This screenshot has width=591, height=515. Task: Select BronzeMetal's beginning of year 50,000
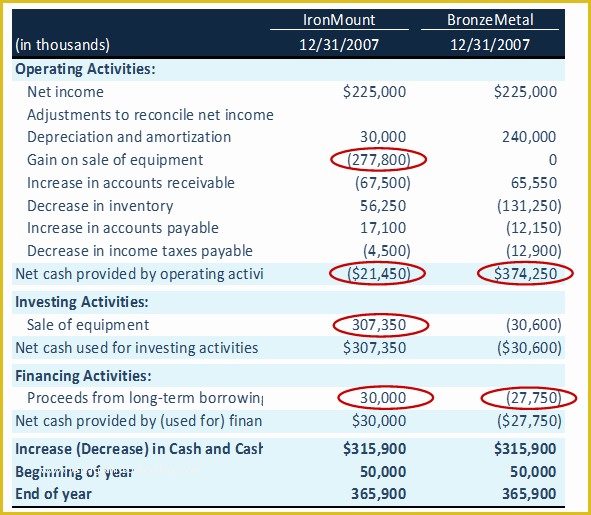pyautogui.click(x=533, y=472)
